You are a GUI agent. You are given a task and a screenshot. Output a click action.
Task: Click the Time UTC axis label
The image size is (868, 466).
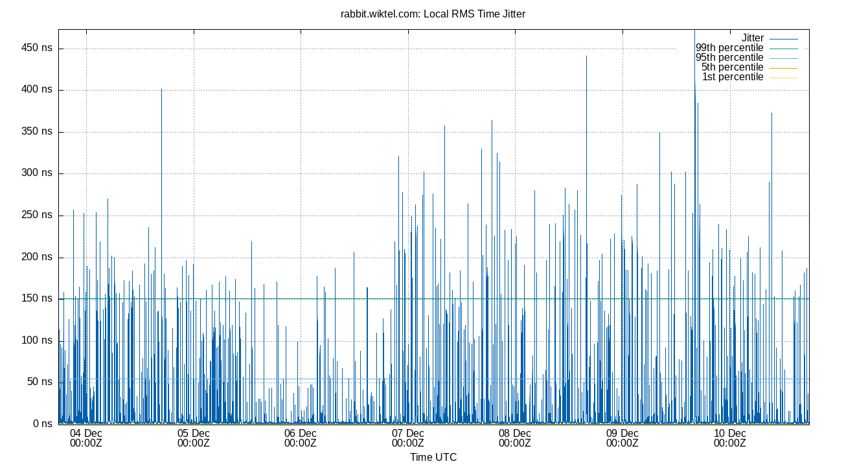[434, 457]
